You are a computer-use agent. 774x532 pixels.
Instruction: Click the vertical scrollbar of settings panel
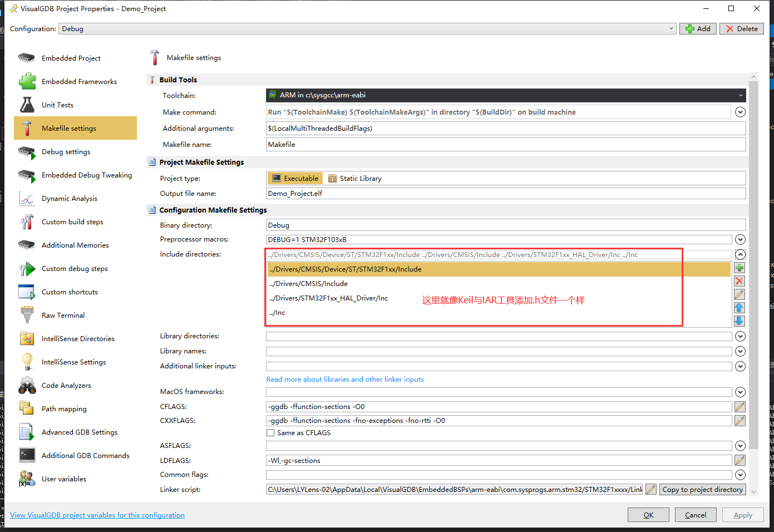[754, 265]
